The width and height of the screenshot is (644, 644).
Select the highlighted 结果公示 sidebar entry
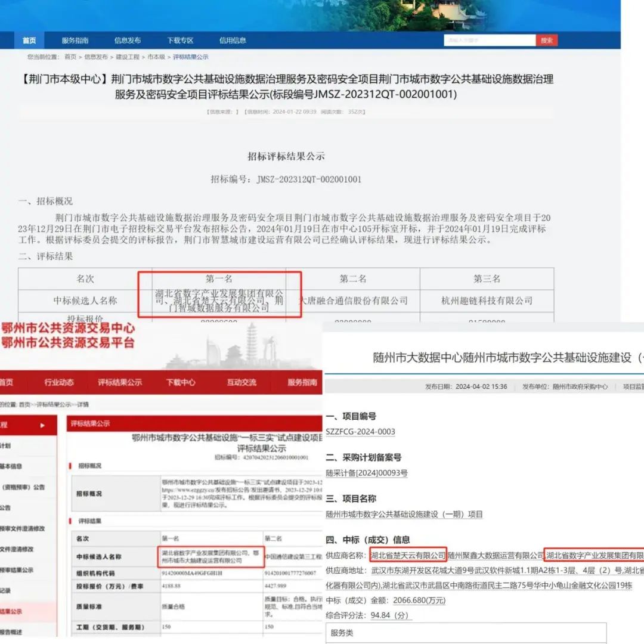(11, 612)
